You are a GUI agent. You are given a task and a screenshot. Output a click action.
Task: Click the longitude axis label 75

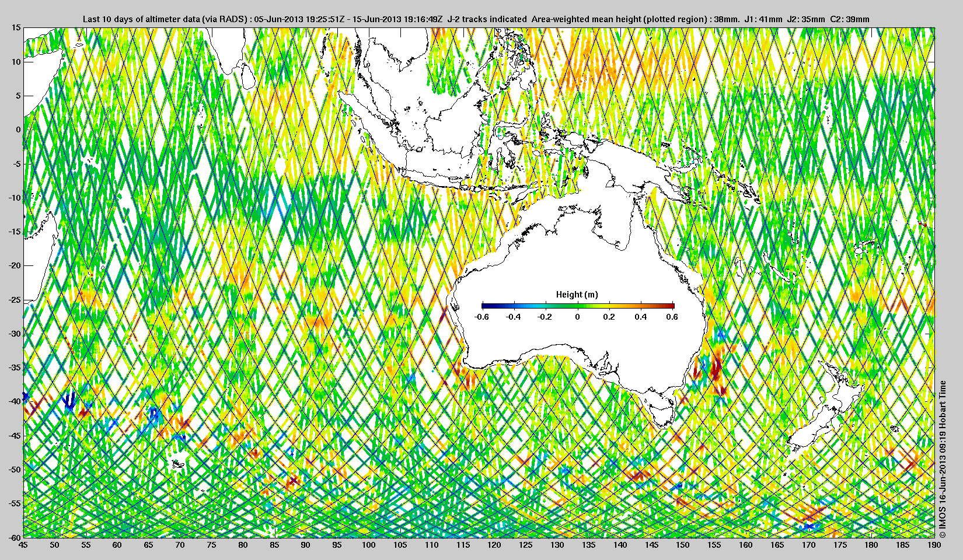point(212,545)
